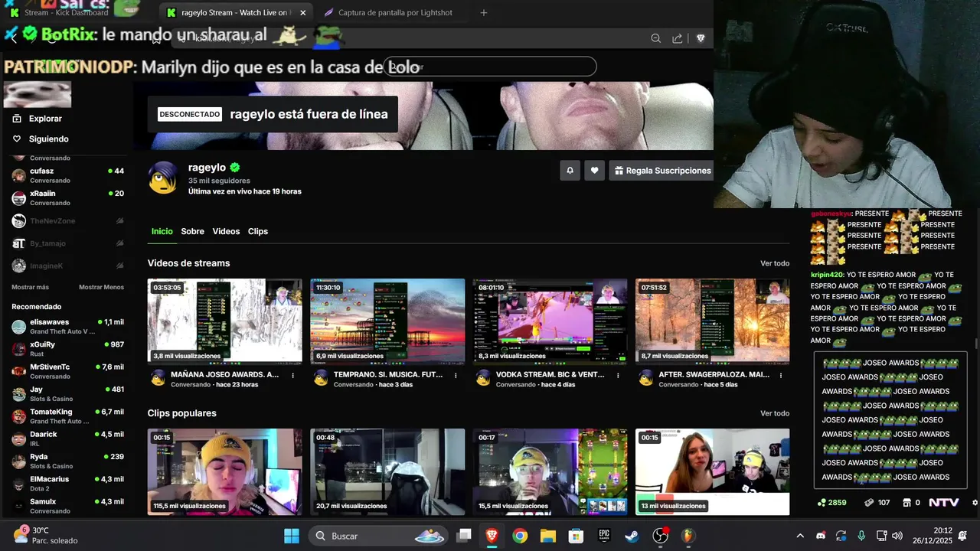Open recommended channel TomateKing
This screenshot has width=980, height=551.
pos(67,416)
